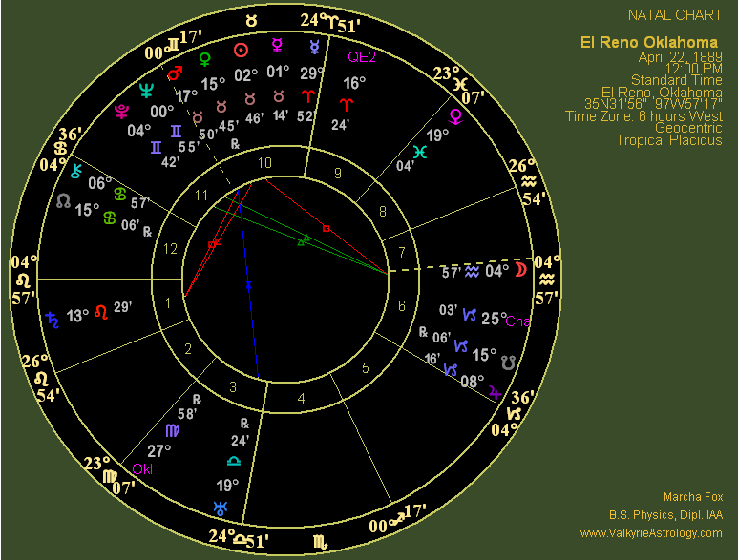Select the purple Jupiter glyph
Screen dimensions: 738x560
click(493, 391)
